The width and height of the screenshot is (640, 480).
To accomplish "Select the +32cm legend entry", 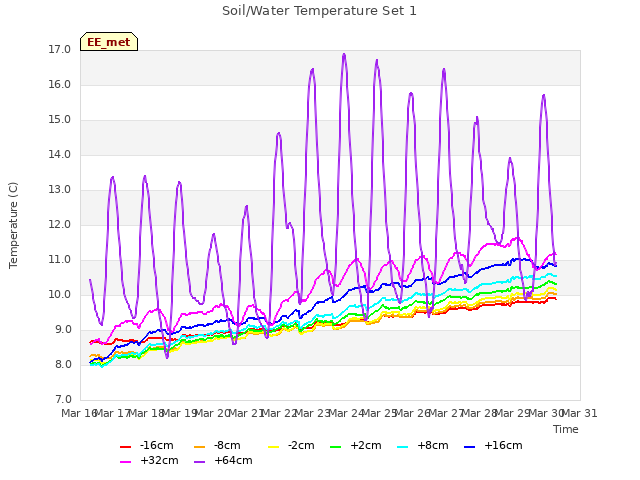I will pos(149,460).
